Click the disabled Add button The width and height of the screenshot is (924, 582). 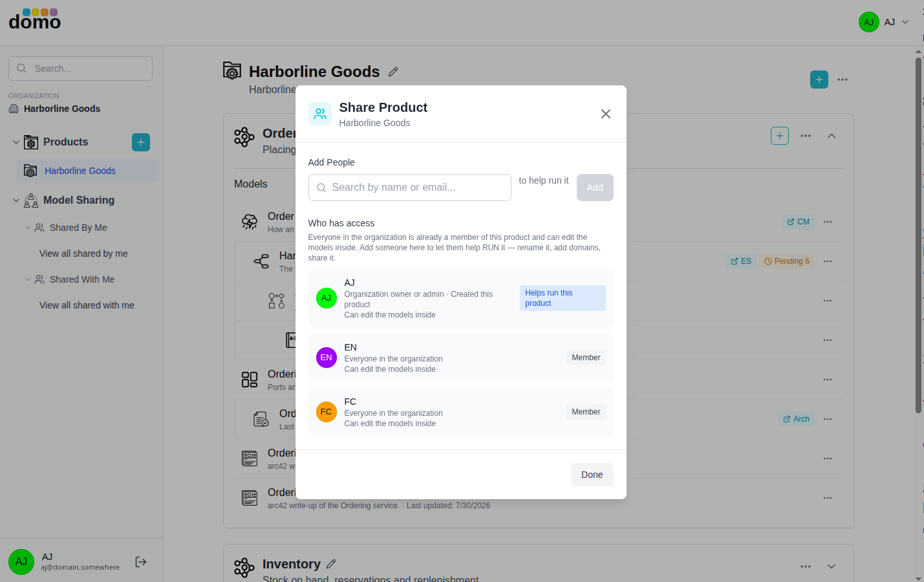pos(595,188)
